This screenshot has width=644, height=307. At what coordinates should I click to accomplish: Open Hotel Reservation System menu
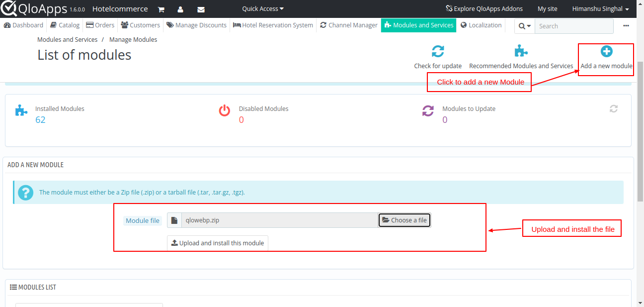(x=273, y=25)
